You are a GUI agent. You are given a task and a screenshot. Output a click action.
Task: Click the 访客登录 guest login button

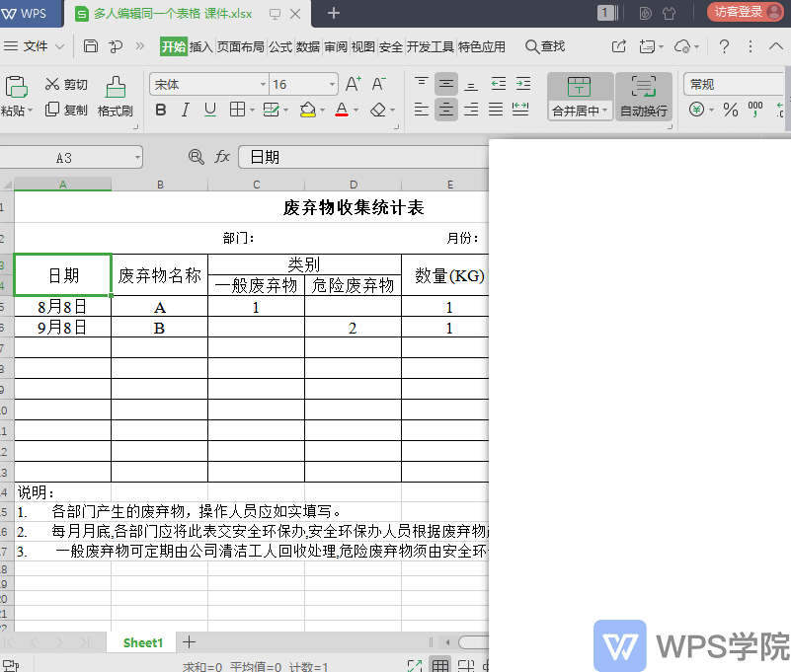tap(745, 12)
